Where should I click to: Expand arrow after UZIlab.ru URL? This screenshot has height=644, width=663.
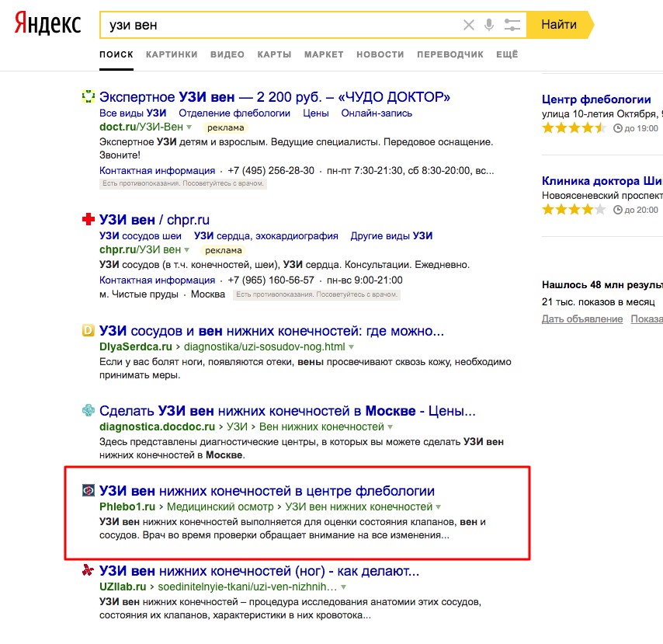pyautogui.click(x=343, y=587)
